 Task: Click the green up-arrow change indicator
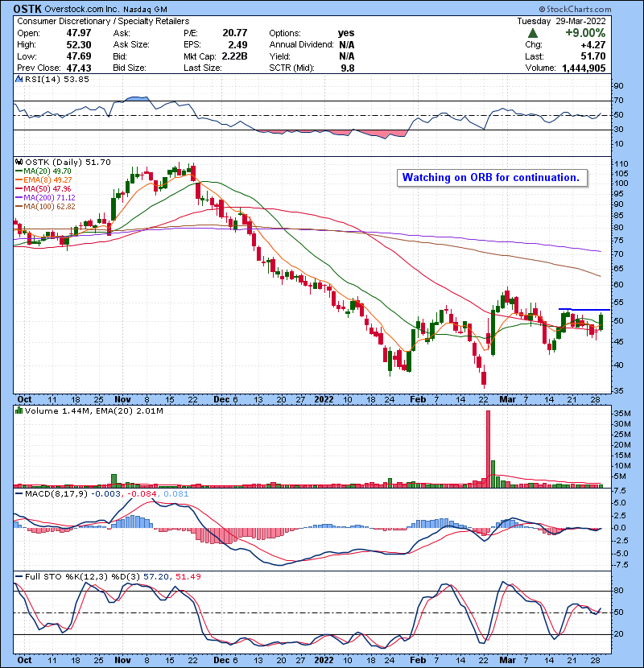(532, 33)
